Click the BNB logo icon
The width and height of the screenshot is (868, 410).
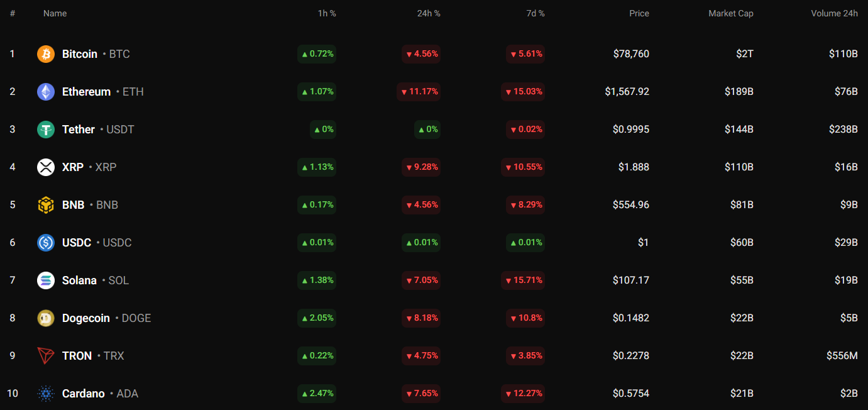click(46, 205)
